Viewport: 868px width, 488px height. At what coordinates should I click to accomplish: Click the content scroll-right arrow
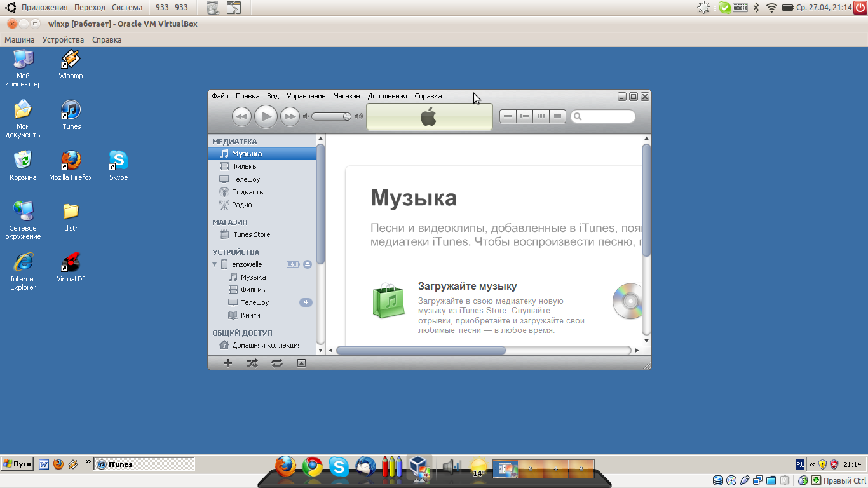(x=637, y=350)
